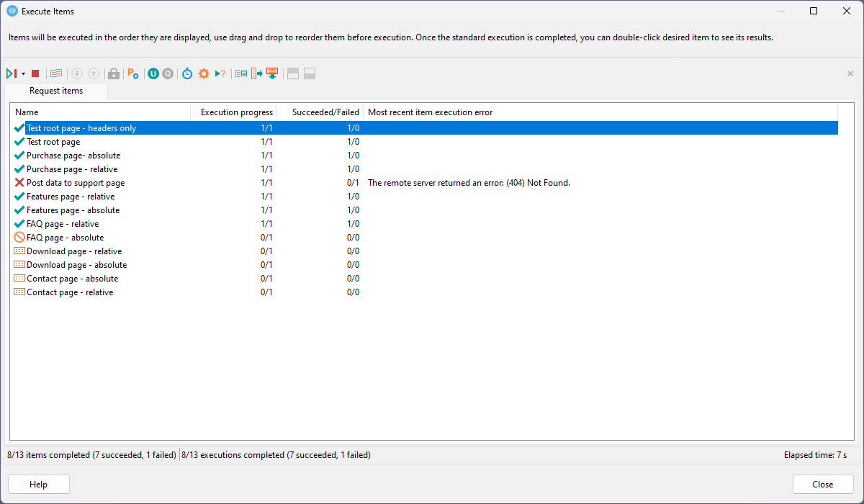Viewport: 864px width, 504px height.
Task: Click the orange gear settings icon
Action: [204, 73]
